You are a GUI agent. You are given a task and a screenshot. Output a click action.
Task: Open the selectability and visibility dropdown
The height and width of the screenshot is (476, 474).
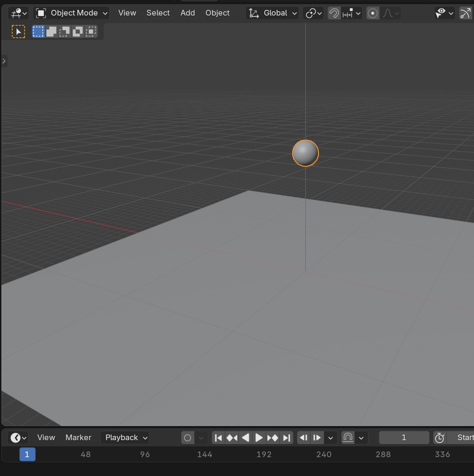(445, 13)
